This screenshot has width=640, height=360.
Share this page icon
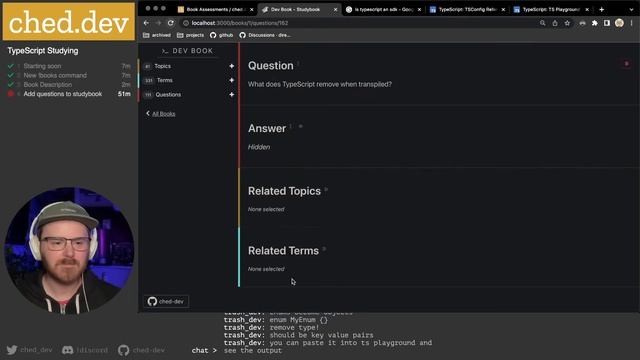[x=555, y=23]
